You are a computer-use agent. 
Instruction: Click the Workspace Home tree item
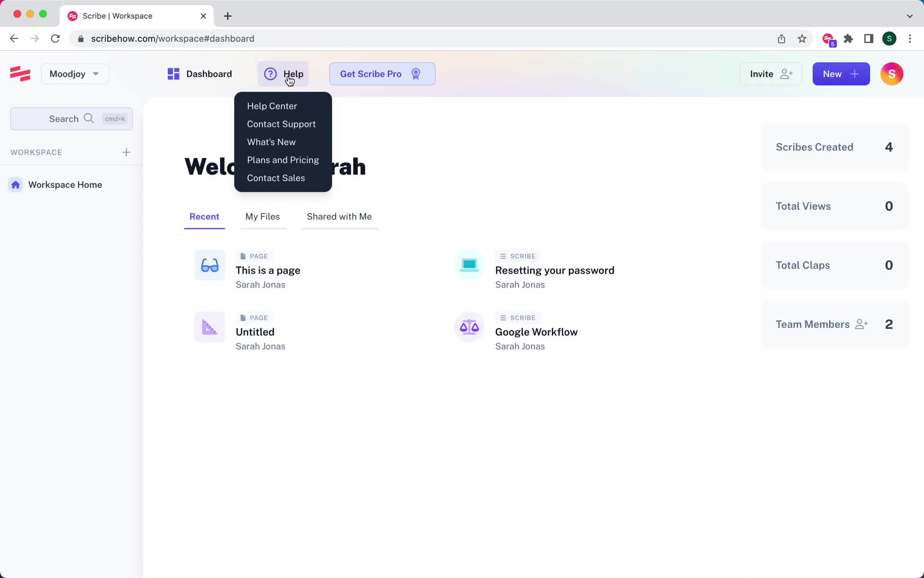click(65, 184)
